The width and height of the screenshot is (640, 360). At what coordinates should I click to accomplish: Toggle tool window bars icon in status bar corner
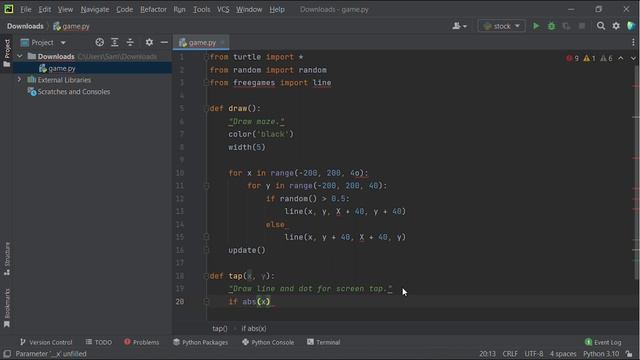[x=7, y=354]
